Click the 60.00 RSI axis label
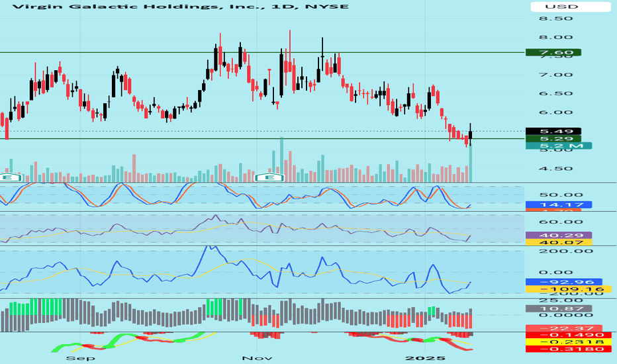 [561, 222]
